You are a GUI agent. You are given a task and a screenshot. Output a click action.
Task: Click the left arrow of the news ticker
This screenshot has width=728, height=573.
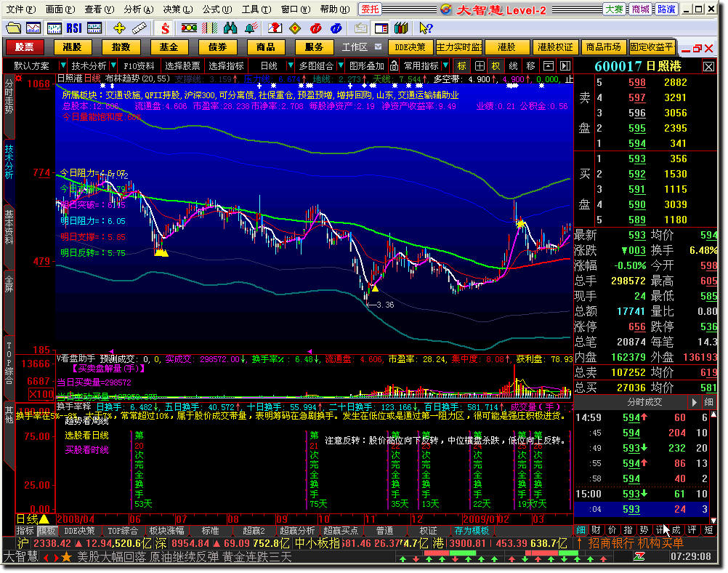coord(46,557)
